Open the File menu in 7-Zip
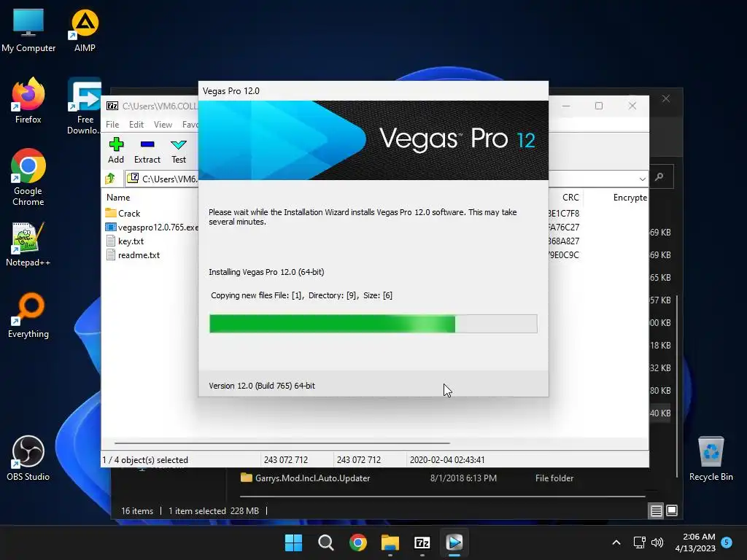 [112, 124]
